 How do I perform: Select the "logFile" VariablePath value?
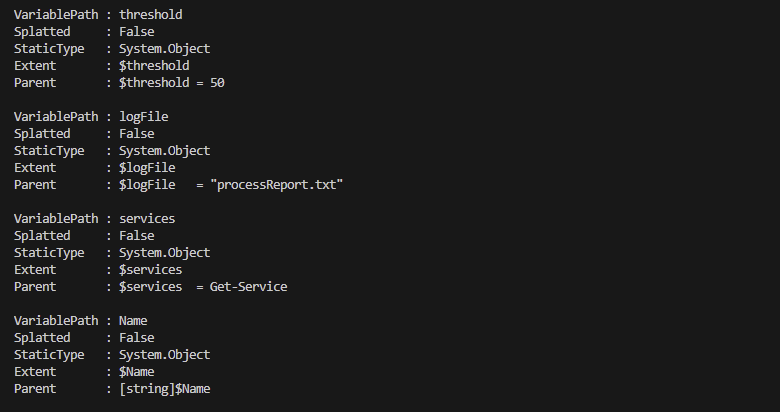(143, 117)
